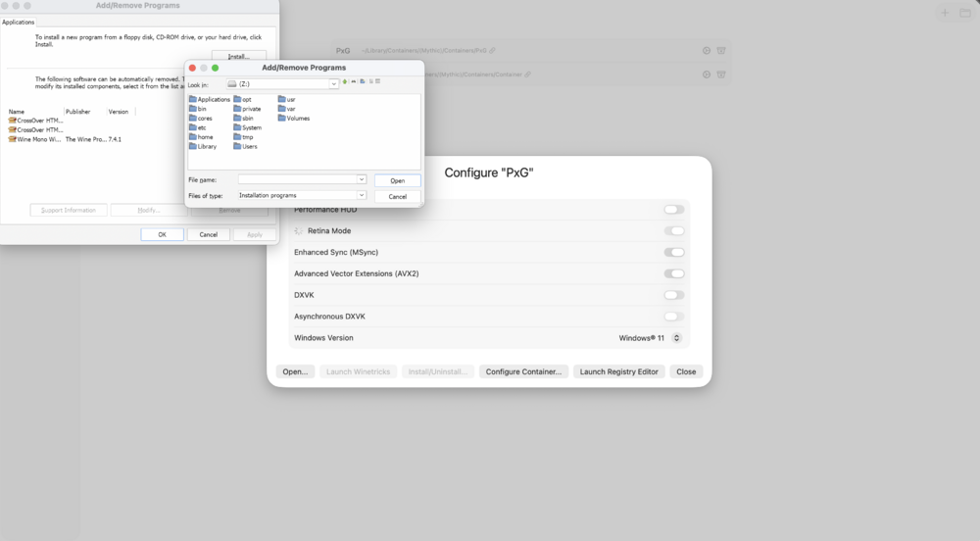
Task: Click Launch Registry Editor button
Action: pyautogui.click(x=618, y=371)
